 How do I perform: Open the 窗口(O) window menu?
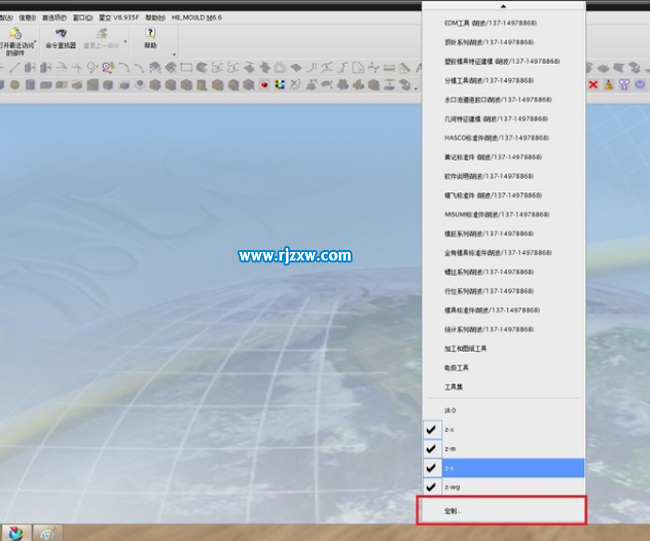coord(82,17)
